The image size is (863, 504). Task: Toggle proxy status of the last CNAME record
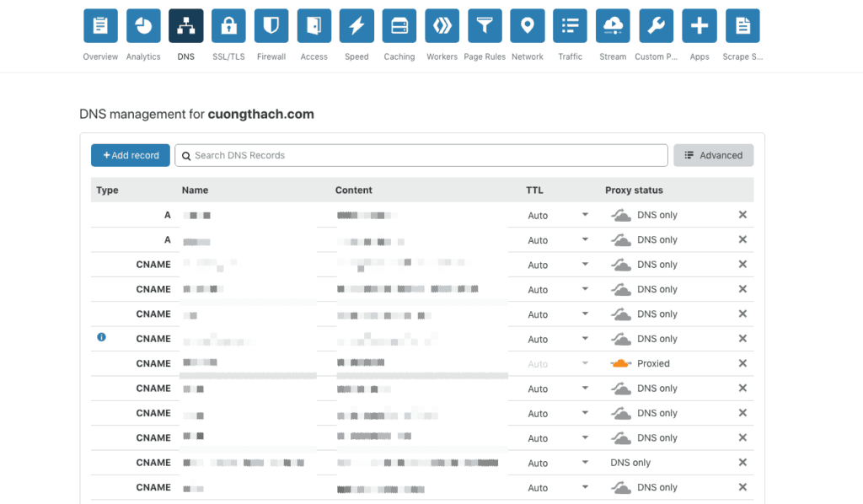click(x=621, y=487)
